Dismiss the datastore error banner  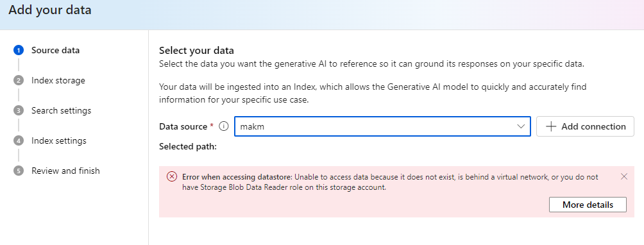click(624, 176)
